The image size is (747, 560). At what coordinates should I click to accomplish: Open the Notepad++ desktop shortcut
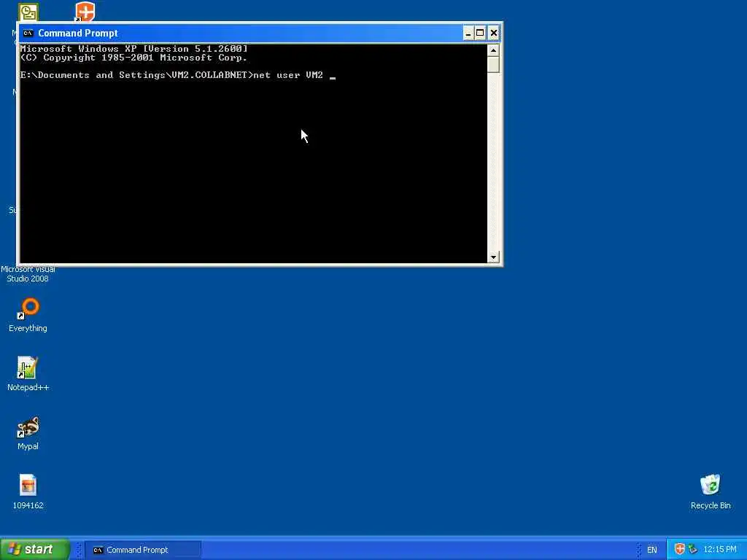[28, 374]
